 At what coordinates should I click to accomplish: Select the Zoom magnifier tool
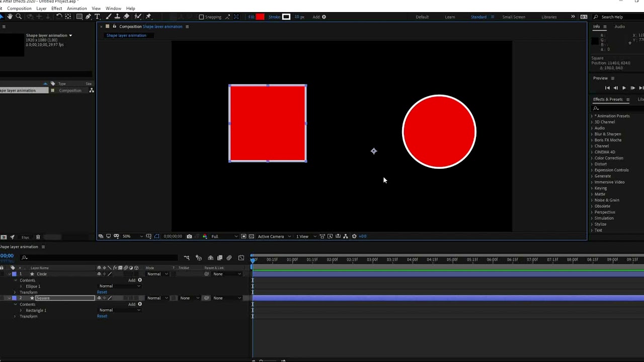[19, 17]
